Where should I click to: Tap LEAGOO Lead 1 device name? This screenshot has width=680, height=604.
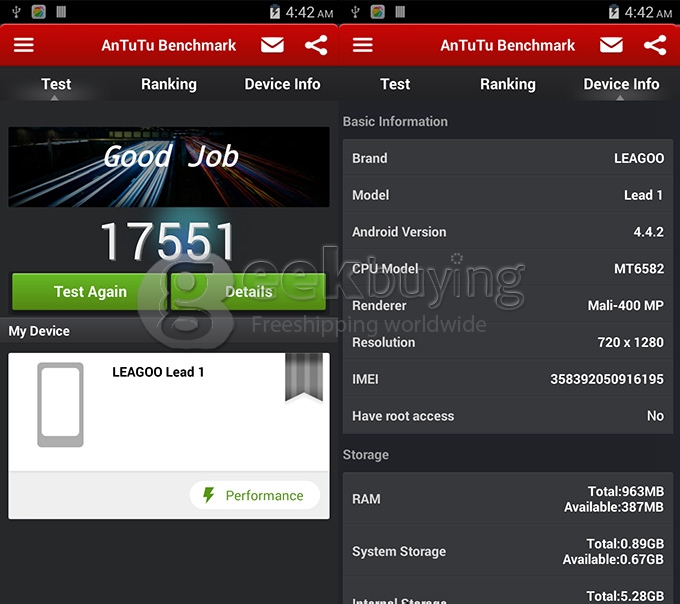point(158,372)
